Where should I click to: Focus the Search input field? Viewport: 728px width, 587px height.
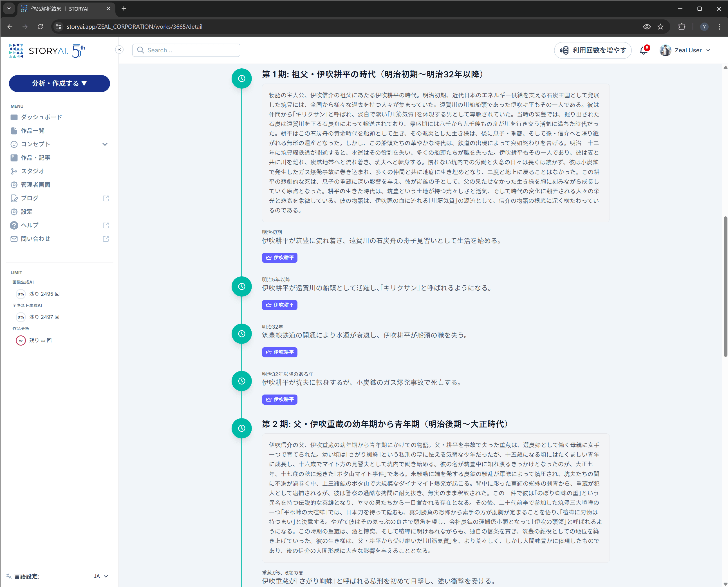186,50
